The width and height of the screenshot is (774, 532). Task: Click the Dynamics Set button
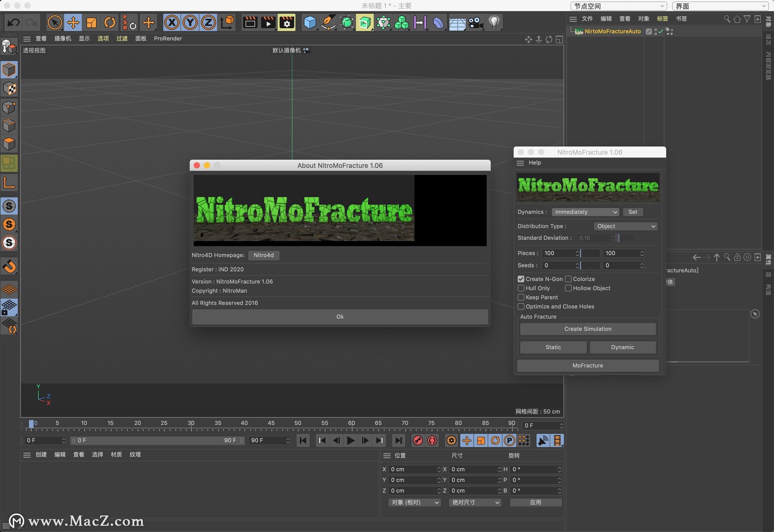pyautogui.click(x=633, y=212)
